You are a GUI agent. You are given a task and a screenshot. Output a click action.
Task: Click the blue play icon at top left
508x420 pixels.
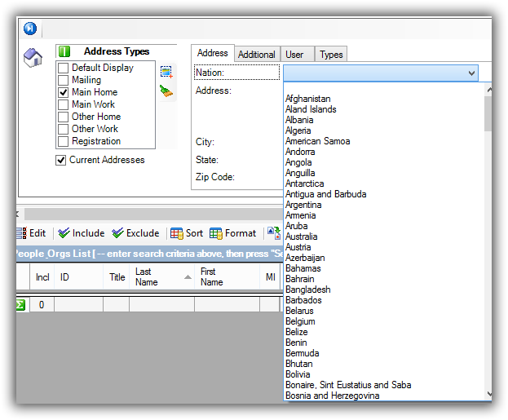tap(30, 29)
